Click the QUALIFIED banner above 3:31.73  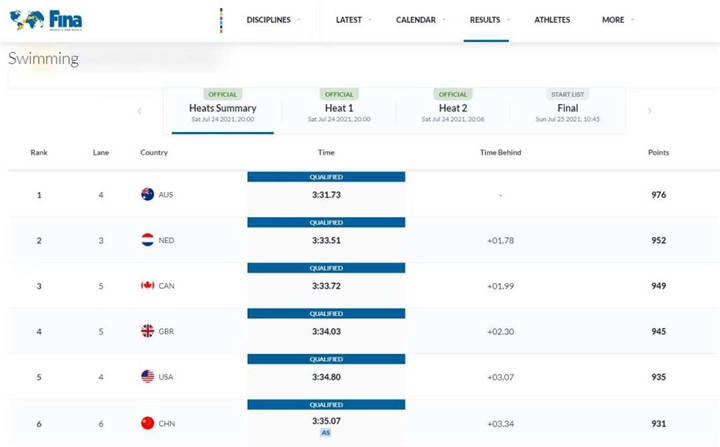pyautogui.click(x=326, y=177)
